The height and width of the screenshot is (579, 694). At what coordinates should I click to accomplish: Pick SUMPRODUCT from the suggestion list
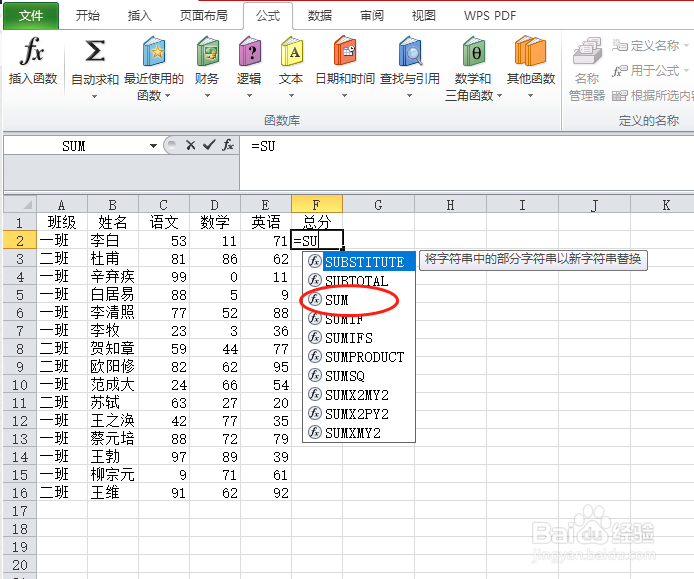point(359,357)
